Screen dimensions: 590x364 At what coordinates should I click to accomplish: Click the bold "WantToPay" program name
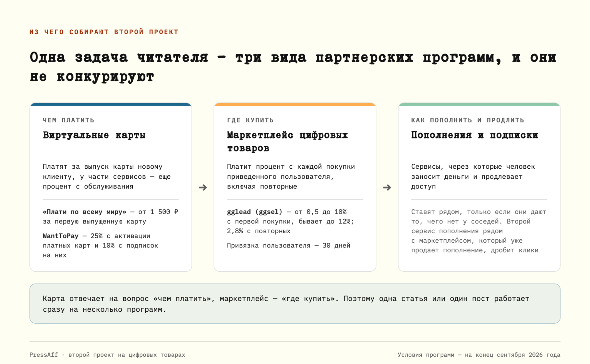61,236
